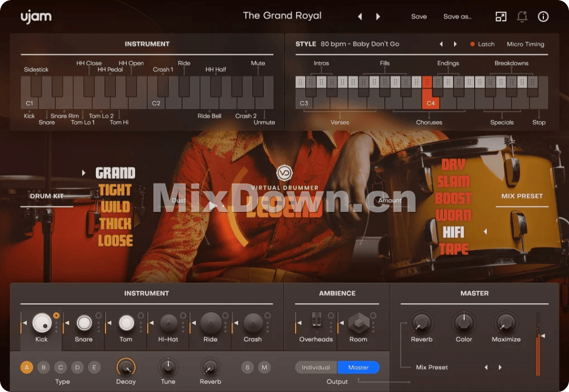
Task: Click Save as button
Action: (x=457, y=16)
